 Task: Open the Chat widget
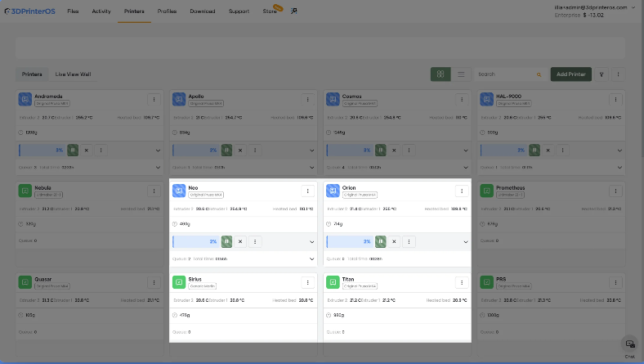coord(629,344)
